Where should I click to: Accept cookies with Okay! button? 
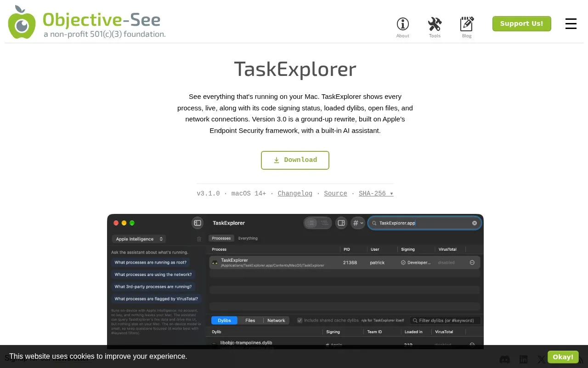(x=563, y=357)
